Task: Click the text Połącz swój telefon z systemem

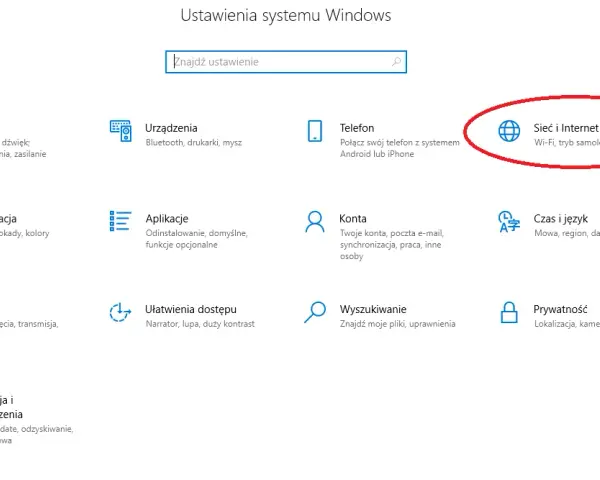Action: coord(399,143)
